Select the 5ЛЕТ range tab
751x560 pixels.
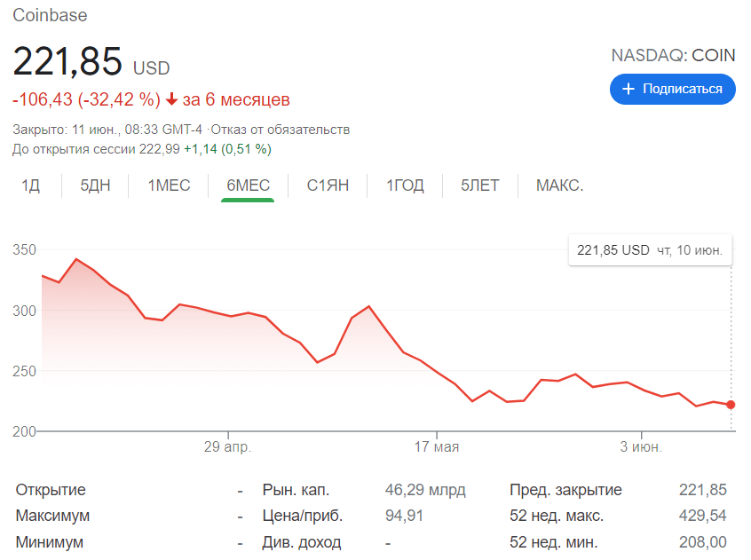[x=479, y=185]
